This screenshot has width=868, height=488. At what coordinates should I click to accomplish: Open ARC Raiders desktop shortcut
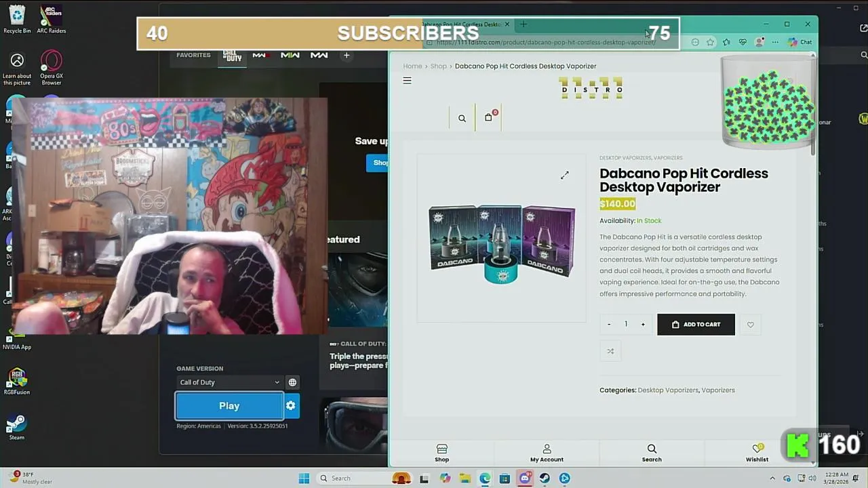pos(52,19)
